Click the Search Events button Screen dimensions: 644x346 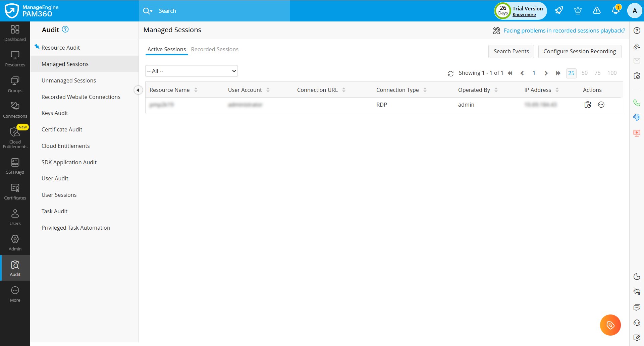coord(511,51)
